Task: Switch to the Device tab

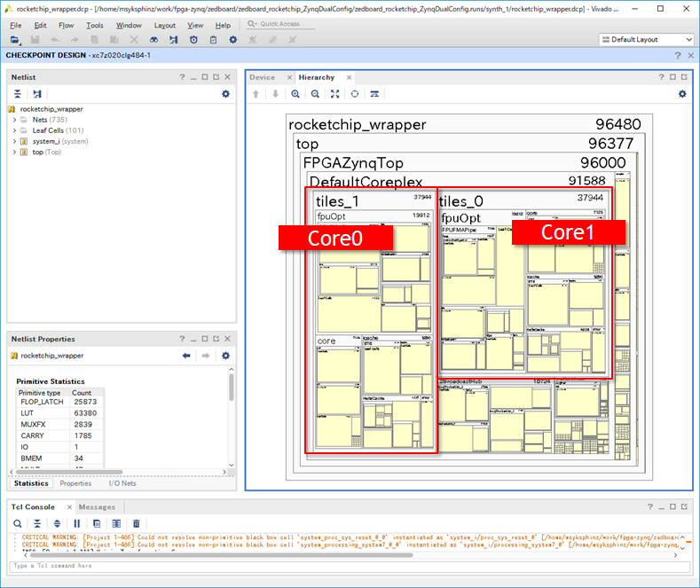Action: 262,77
